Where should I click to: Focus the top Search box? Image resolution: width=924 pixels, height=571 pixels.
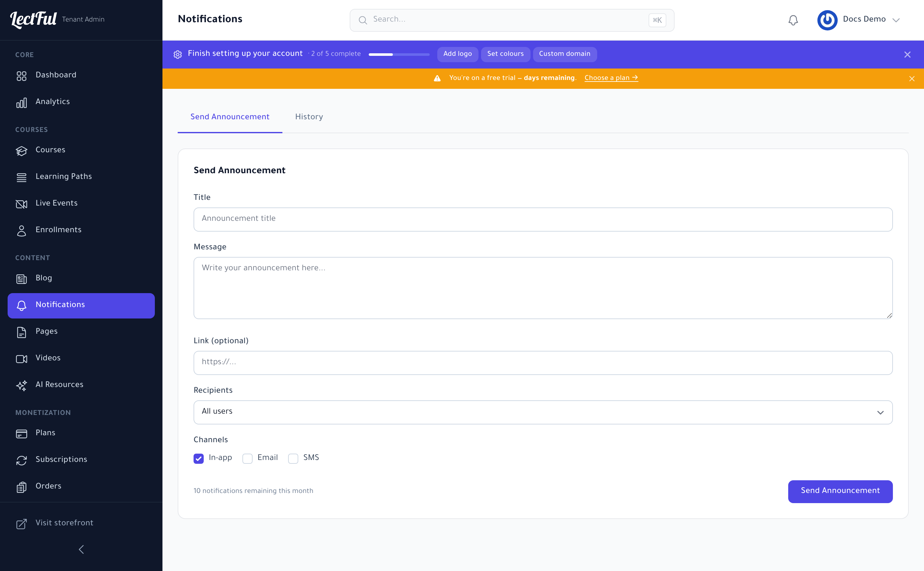coord(512,20)
